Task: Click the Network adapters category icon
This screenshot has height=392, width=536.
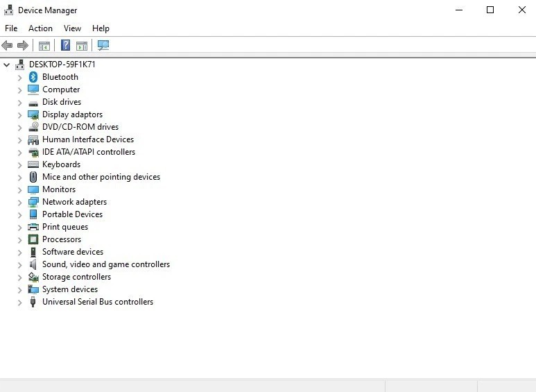Action: click(33, 202)
